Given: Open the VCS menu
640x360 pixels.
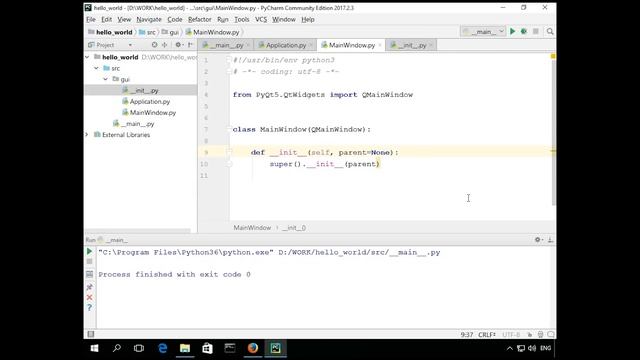Looking at the screenshot, I should (x=261, y=19).
